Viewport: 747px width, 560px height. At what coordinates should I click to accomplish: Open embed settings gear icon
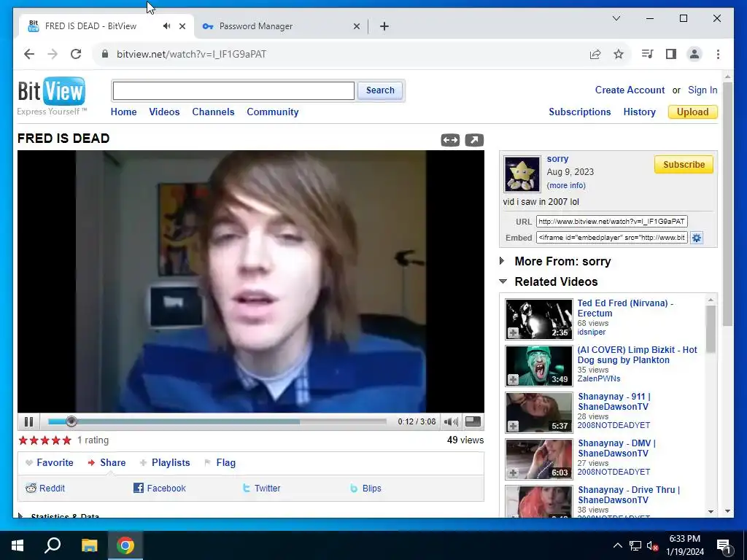697,238
